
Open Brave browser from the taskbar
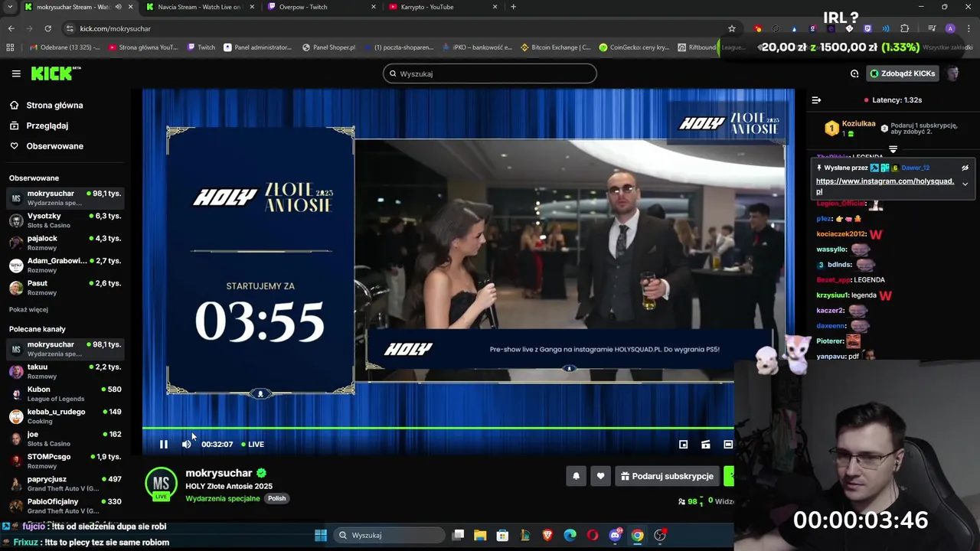coord(547,535)
